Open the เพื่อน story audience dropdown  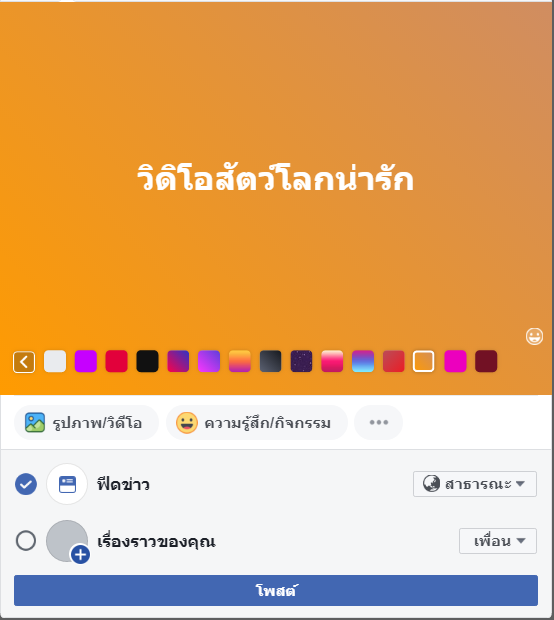tap(498, 541)
